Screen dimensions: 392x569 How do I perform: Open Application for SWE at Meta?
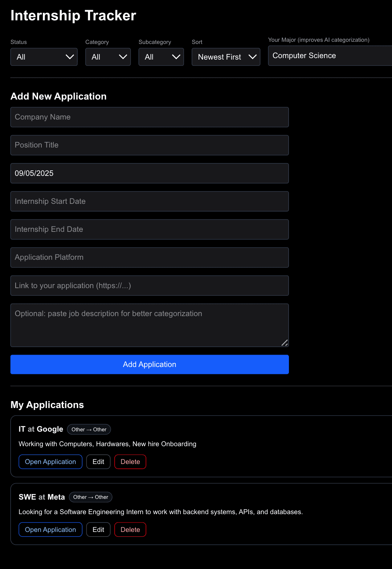[50, 530]
